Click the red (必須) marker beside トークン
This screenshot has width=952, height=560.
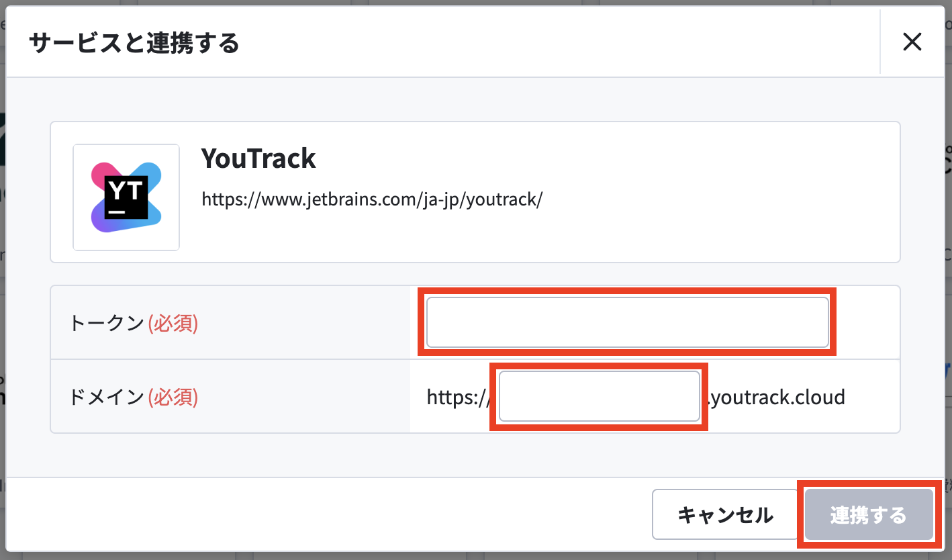[173, 323]
